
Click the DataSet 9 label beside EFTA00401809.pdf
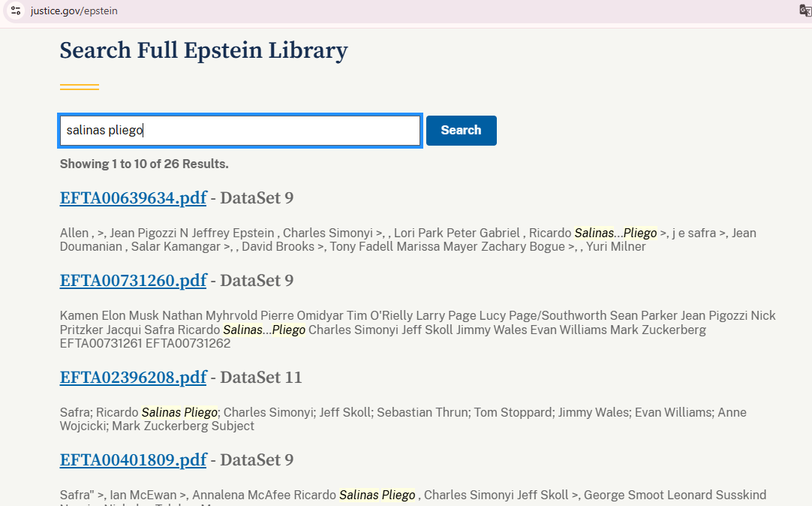(x=256, y=460)
